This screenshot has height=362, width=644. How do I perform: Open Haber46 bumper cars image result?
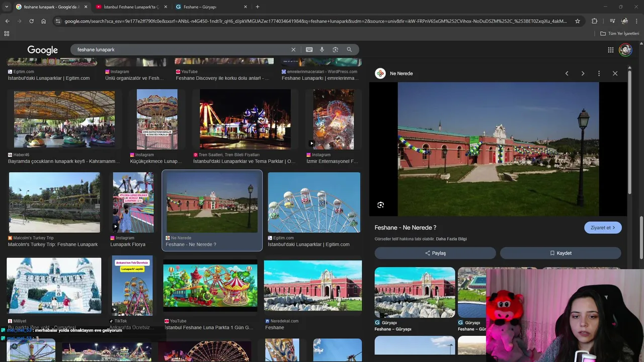(64, 119)
